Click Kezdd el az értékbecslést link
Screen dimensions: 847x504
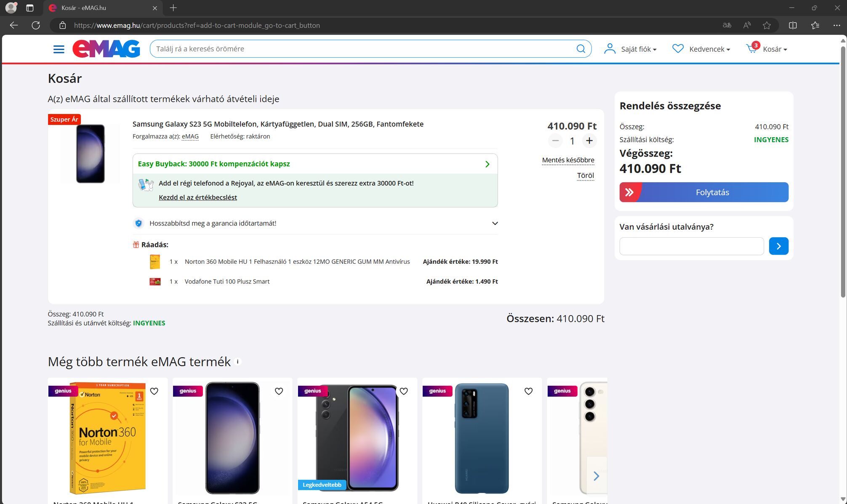coord(197,198)
